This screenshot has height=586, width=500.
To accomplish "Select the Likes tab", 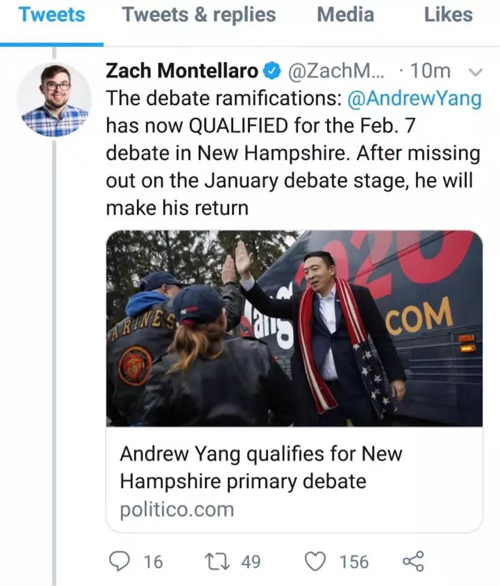I will [448, 15].
